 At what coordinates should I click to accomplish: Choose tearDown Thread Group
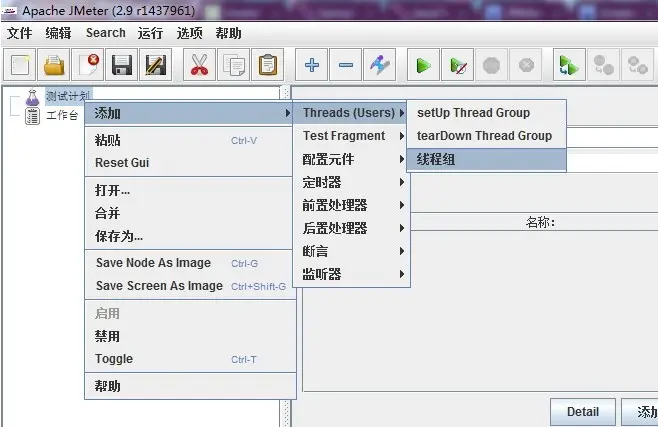tap(486, 136)
